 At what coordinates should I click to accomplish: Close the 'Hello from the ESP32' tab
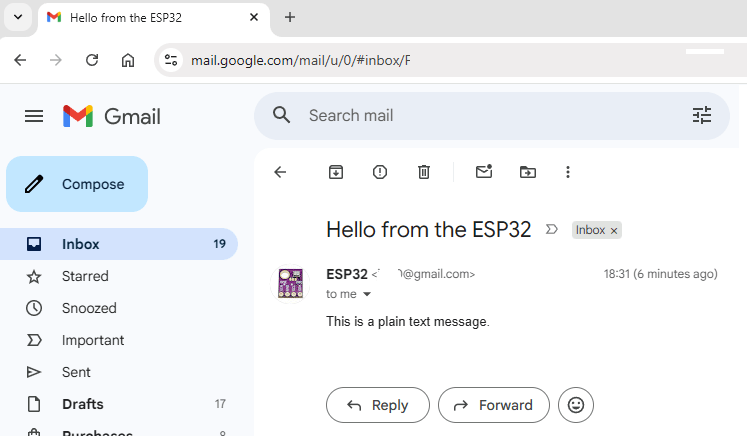pos(254,17)
